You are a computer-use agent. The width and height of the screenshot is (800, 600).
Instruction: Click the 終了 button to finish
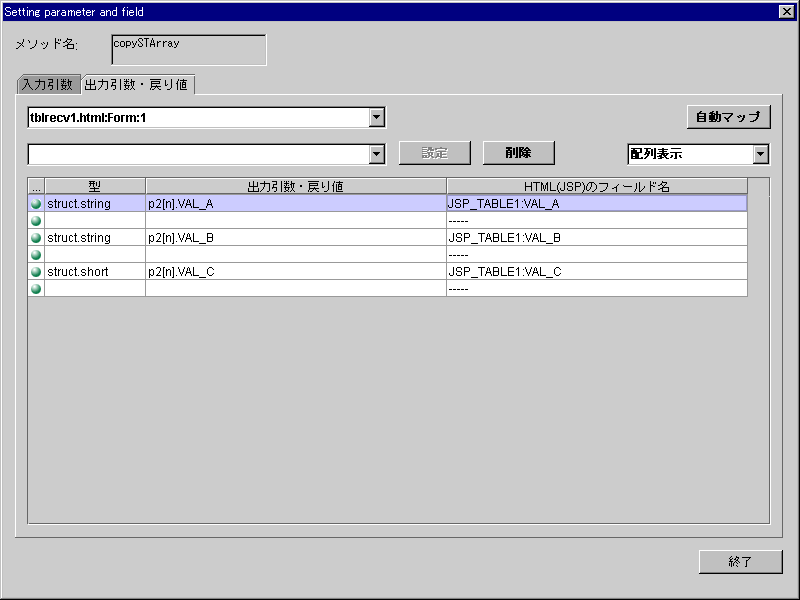[x=740, y=562]
